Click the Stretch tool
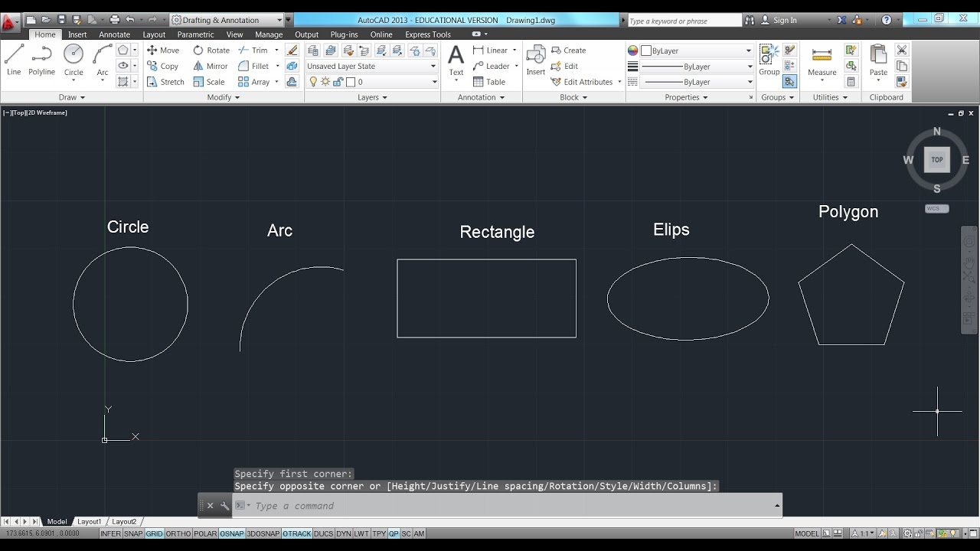Image resolution: width=980 pixels, height=551 pixels. 165,82
